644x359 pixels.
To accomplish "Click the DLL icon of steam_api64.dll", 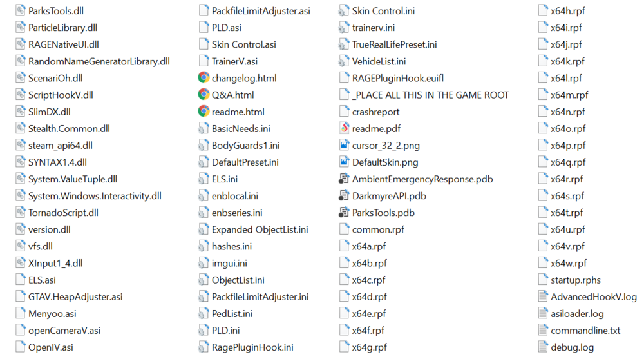I will 21,145.
